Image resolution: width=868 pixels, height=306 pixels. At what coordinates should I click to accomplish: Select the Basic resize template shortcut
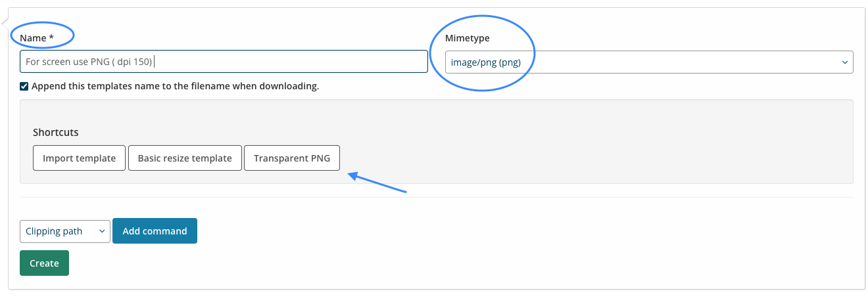click(185, 158)
